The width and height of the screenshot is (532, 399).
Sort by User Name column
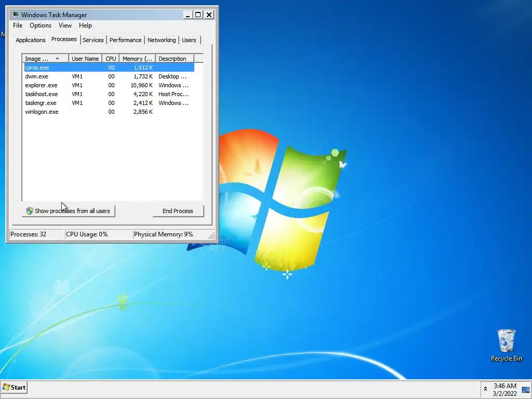[x=85, y=58]
